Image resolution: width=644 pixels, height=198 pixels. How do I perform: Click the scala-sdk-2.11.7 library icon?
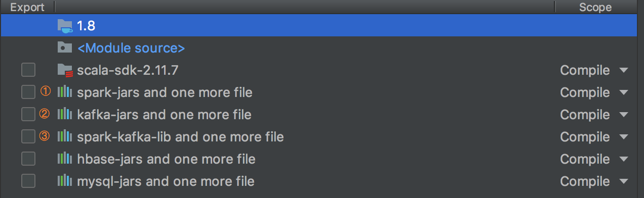click(65, 70)
